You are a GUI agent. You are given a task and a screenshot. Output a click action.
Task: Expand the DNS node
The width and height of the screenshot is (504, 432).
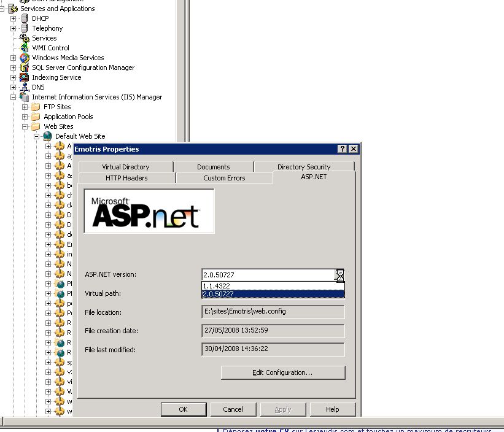[13, 87]
